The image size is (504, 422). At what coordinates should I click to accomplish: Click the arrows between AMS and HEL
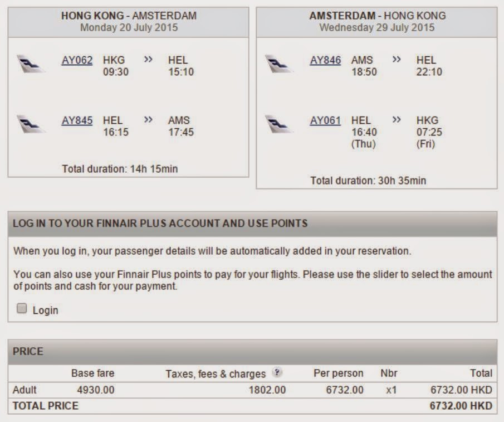pyautogui.click(x=397, y=60)
